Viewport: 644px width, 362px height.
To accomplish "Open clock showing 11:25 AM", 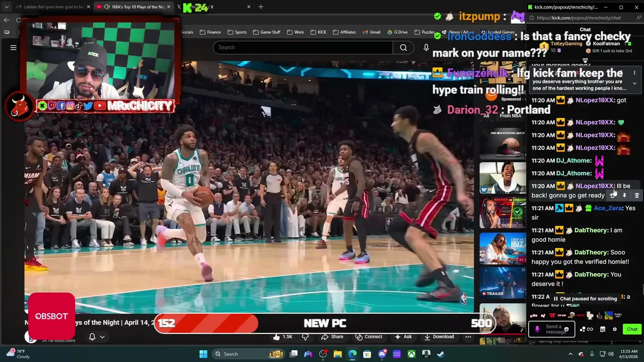I will pos(628,354).
